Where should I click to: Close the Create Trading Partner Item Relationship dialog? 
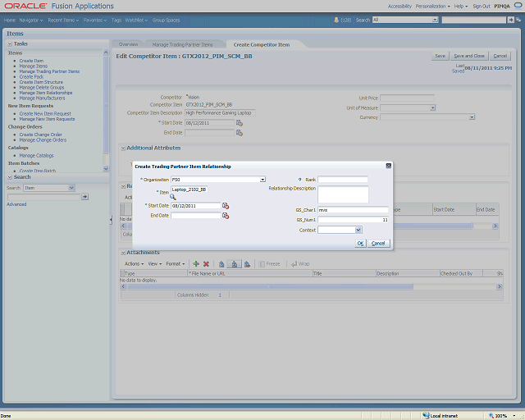[388, 166]
